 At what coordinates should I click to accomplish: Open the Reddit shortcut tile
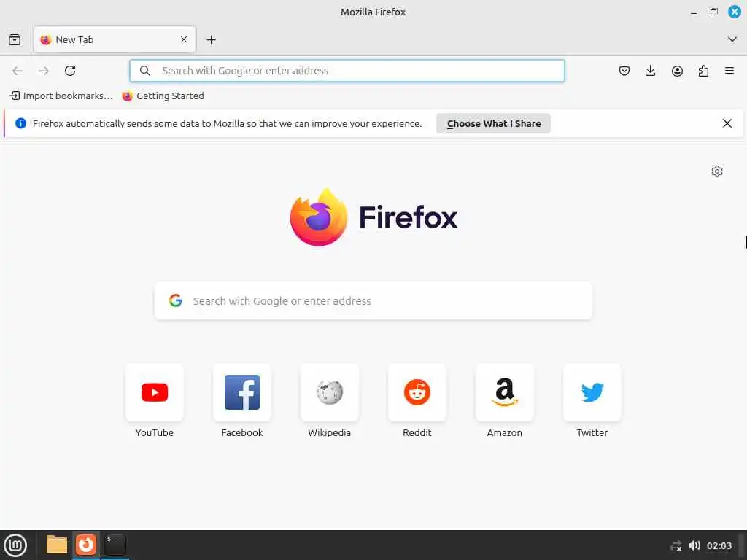417,392
